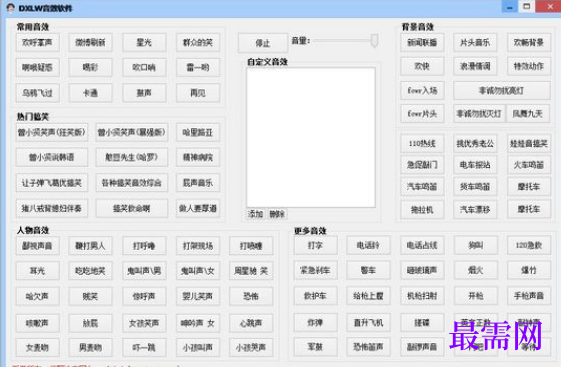Screen dimensions: 561x367
Task: Click the 110热线 hotline sound
Action: click(422, 143)
